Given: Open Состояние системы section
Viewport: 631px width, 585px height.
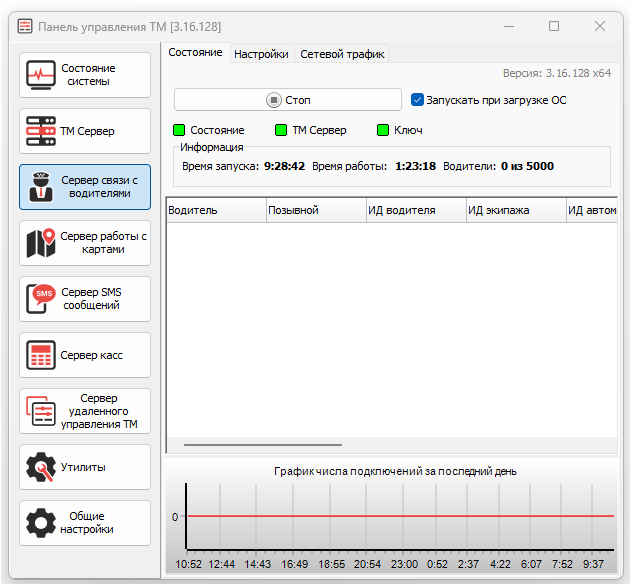Looking at the screenshot, I should (x=85, y=75).
